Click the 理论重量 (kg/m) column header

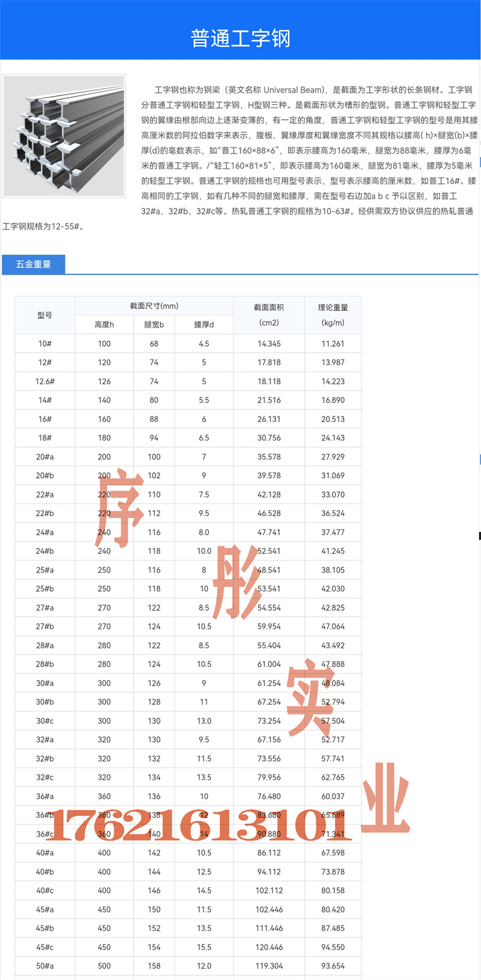pos(333,315)
